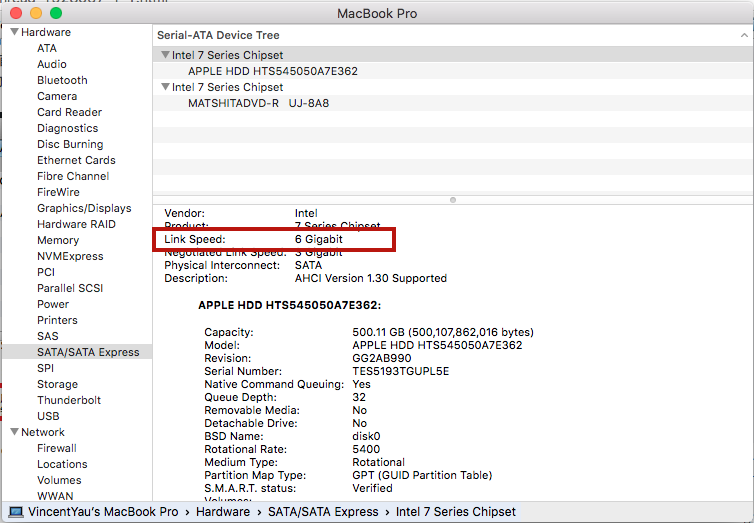This screenshot has height=523, width=754.
Task: Click the S.M.A.R.T. status Verified value
Action: pos(372,488)
